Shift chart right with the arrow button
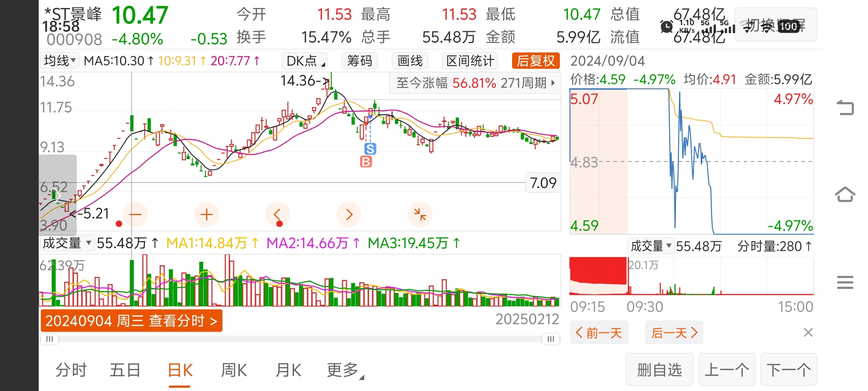This screenshot has width=868, height=391. [x=349, y=215]
